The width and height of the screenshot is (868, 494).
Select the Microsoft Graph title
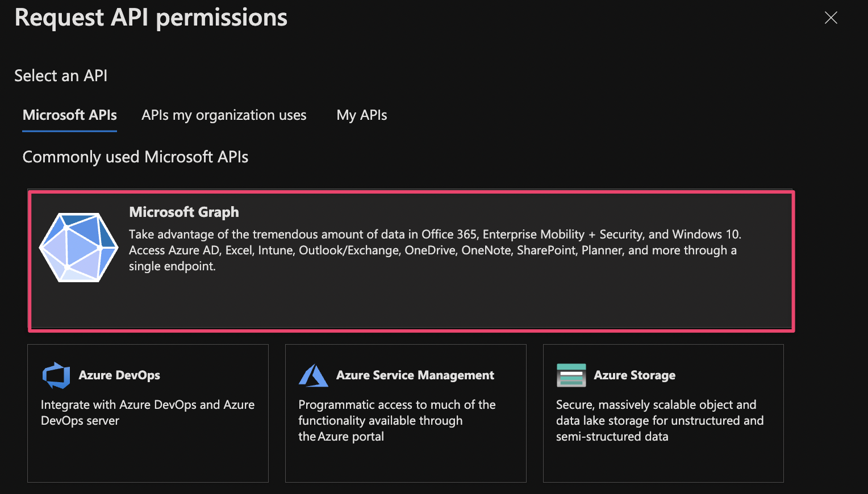(x=184, y=212)
